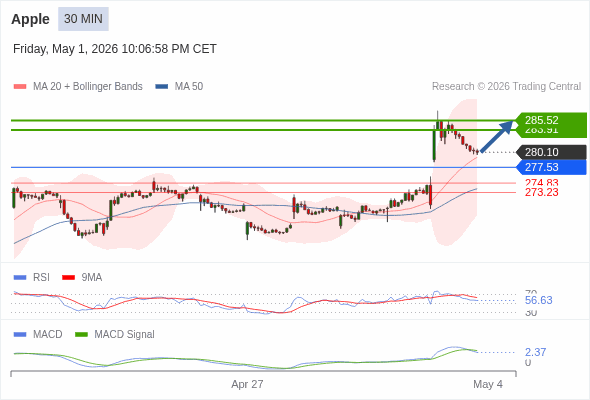Click the 277.53 blue pivot price label
The height and width of the screenshot is (400, 590).
(551, 167)
